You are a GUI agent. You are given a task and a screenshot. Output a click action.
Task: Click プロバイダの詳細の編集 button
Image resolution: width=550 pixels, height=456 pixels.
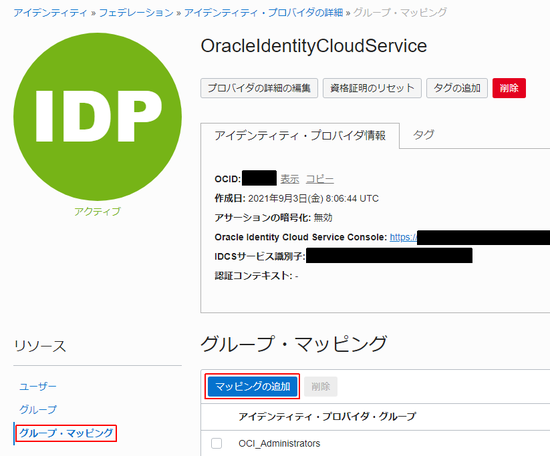[x=259, y=88]
